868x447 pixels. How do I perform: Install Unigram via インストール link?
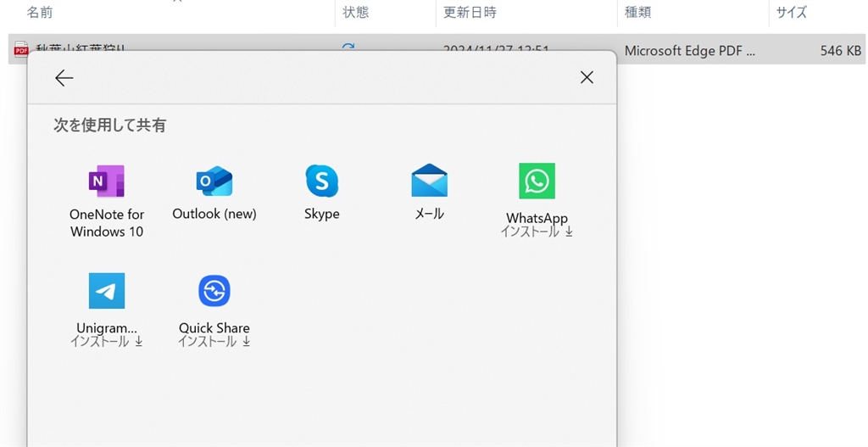[x=107, y=342]
